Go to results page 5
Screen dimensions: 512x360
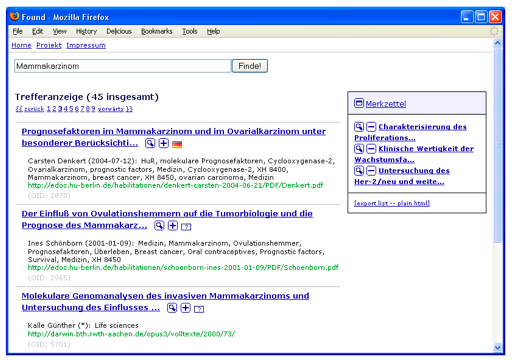[x=71, y=109]
